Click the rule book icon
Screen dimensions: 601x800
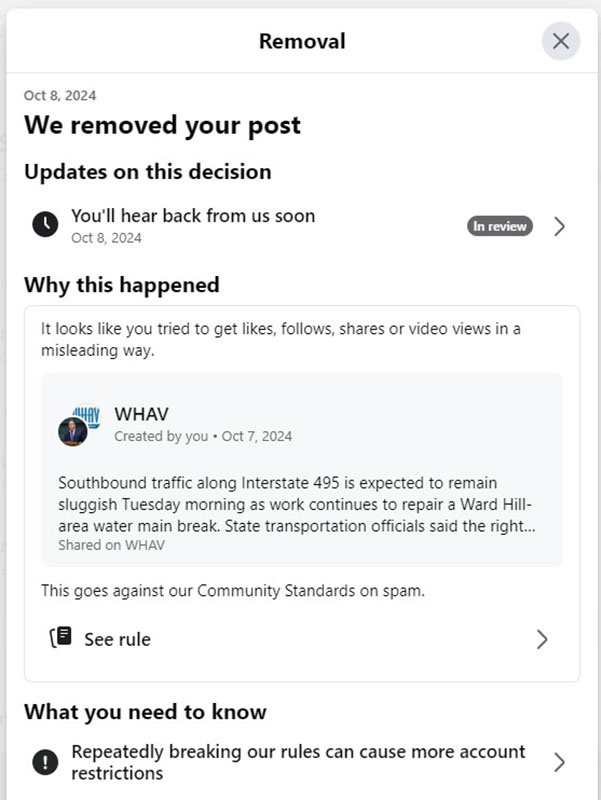[61, 638]
